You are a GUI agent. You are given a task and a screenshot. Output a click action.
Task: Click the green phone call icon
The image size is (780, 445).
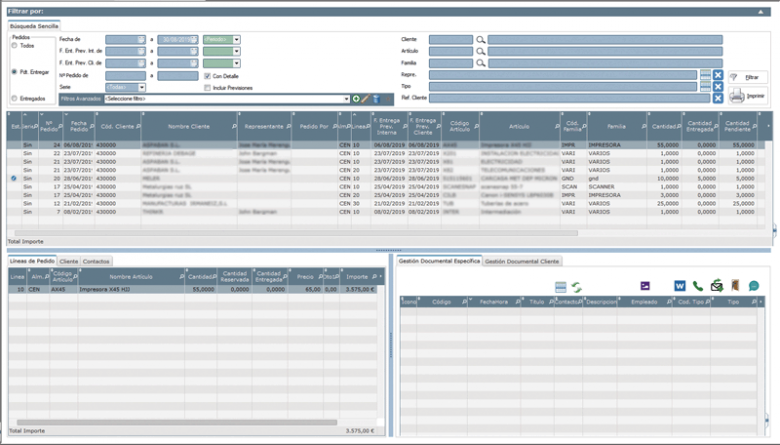point(698,286)
